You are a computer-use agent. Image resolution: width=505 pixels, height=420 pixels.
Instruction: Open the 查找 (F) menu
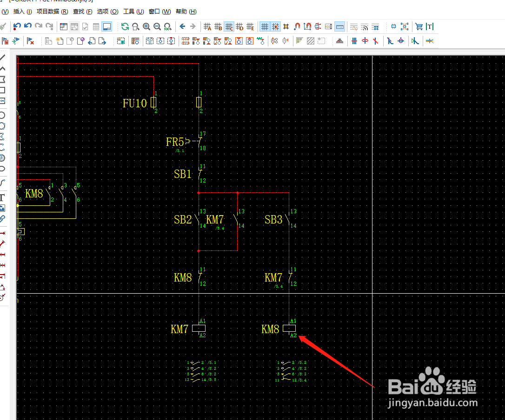coord(82,12)
